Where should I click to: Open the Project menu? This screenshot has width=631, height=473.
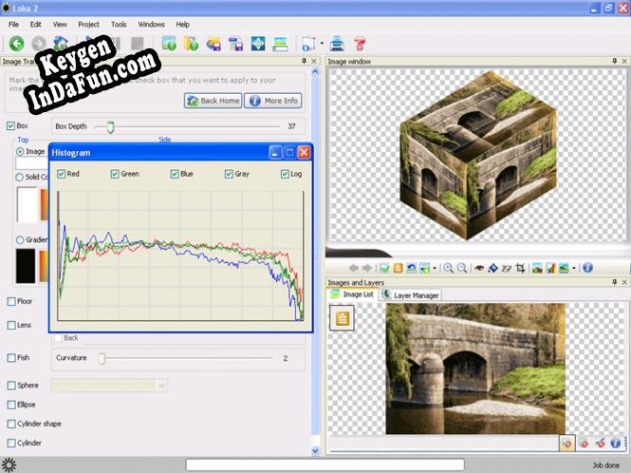pos(89,25)
